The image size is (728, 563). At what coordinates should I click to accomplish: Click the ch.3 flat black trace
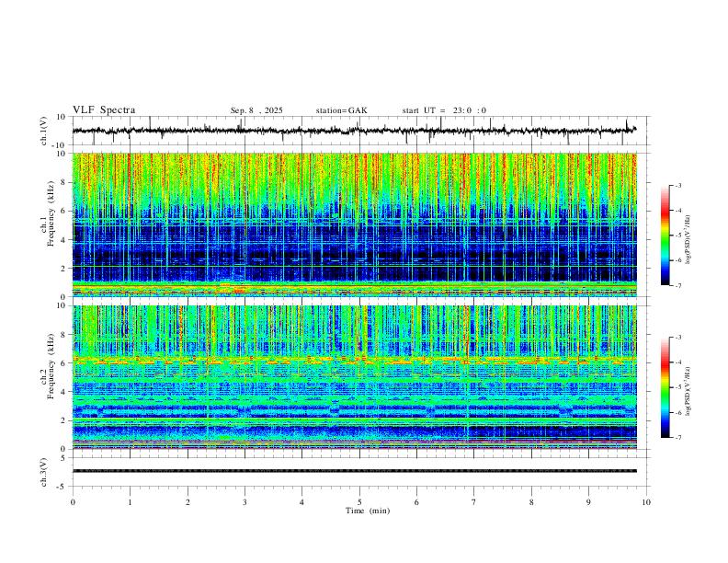(354, 471)
